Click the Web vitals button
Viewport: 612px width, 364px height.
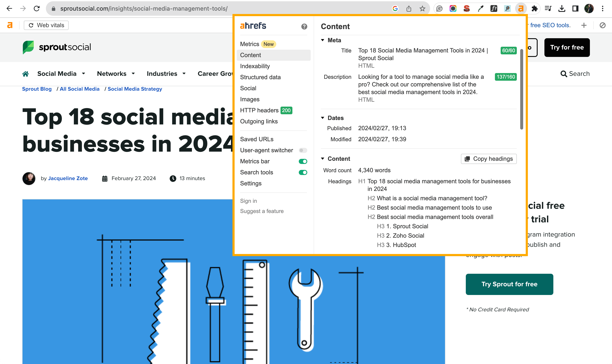pyautogui.click(x=46, y=25)
